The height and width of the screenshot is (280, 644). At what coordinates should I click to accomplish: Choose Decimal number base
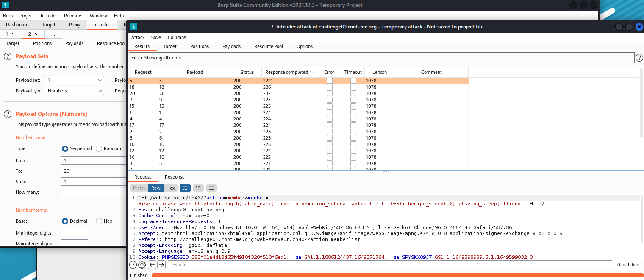click(65, 221)
